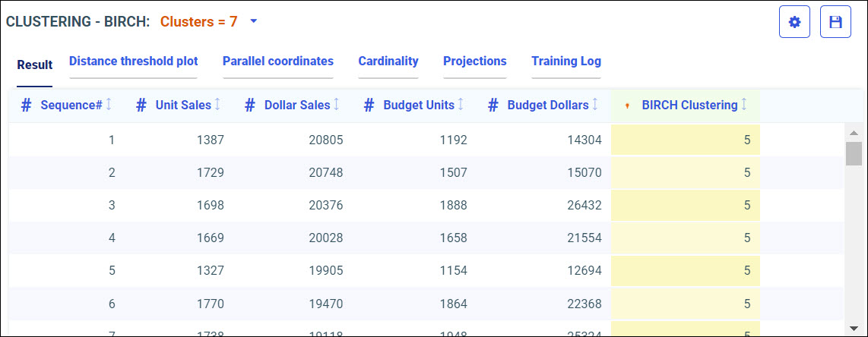
Task: Select the Cardinality tab
Action: (x=388, y=61)
